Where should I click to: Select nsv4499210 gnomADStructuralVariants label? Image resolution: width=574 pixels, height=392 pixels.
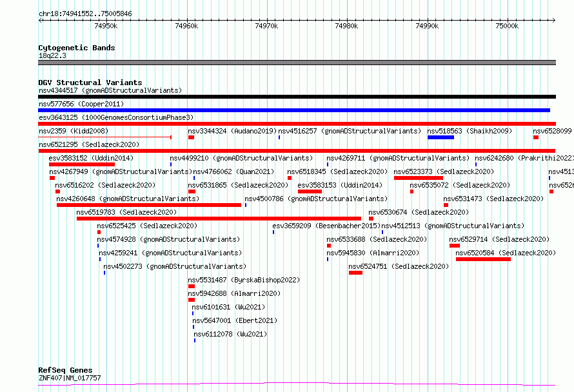(x=241, y=158)
